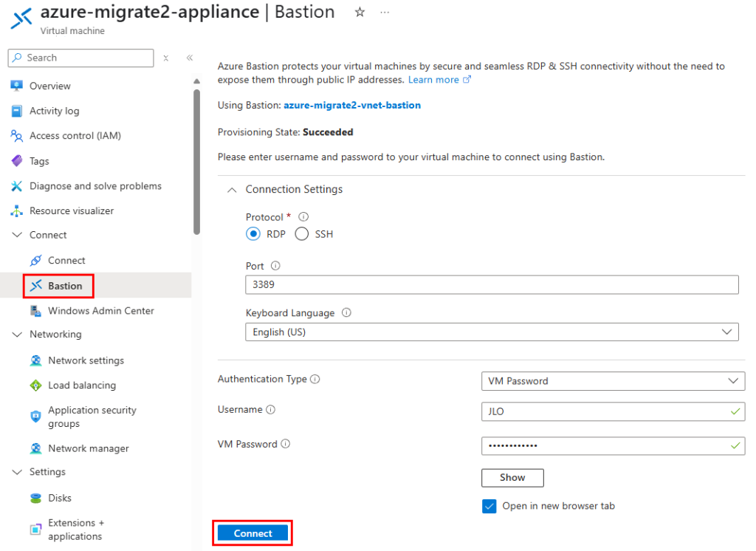Uncheck Open in new browser tab

[x=489, y=506]
